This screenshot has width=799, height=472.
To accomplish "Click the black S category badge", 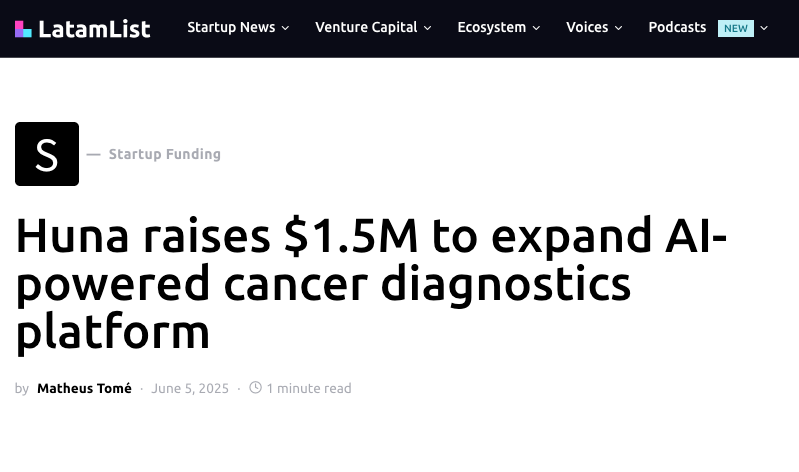I will pyautogui.click(x=47, y=154).
